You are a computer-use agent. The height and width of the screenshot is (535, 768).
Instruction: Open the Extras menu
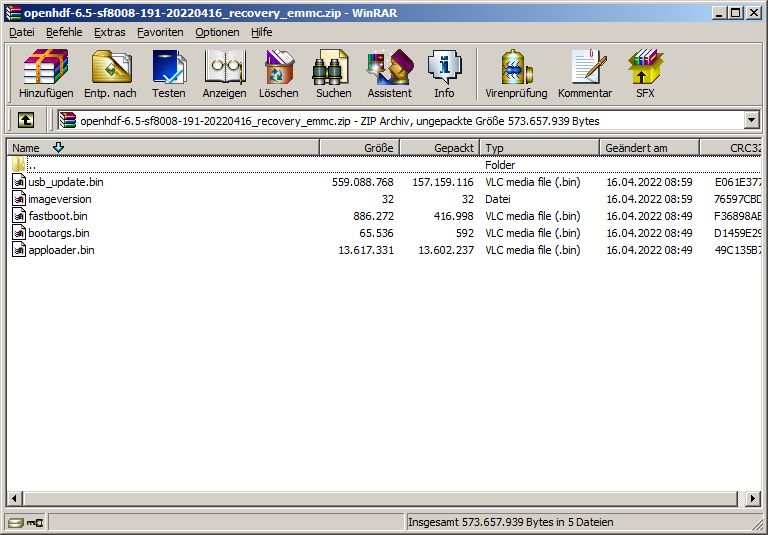[110, 32]
